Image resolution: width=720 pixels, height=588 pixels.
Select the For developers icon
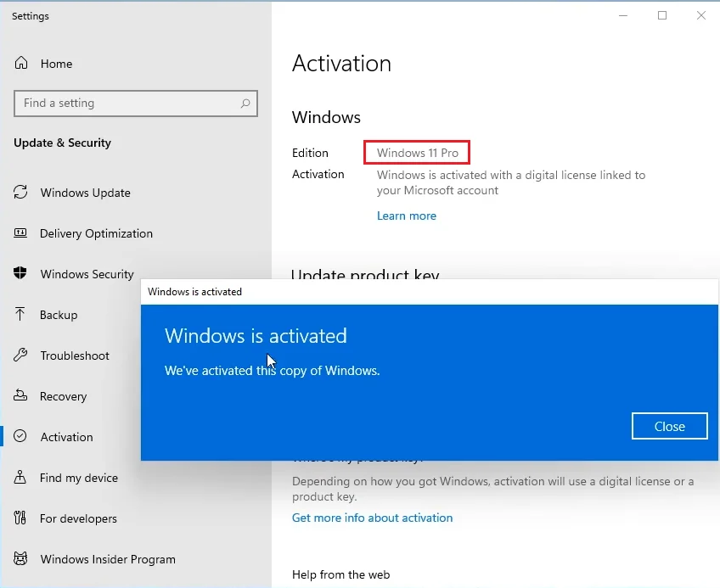[20, 518]
